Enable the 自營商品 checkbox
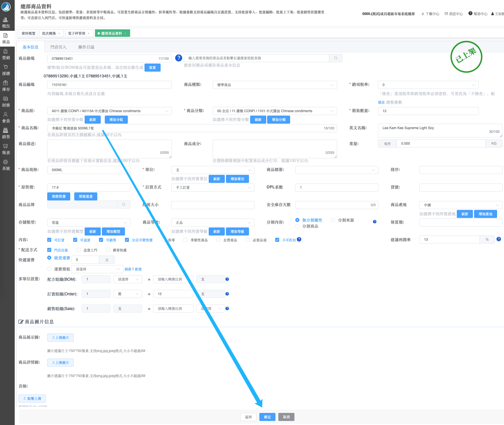This screenshot has height=425, width=504. tap(218, 240)
